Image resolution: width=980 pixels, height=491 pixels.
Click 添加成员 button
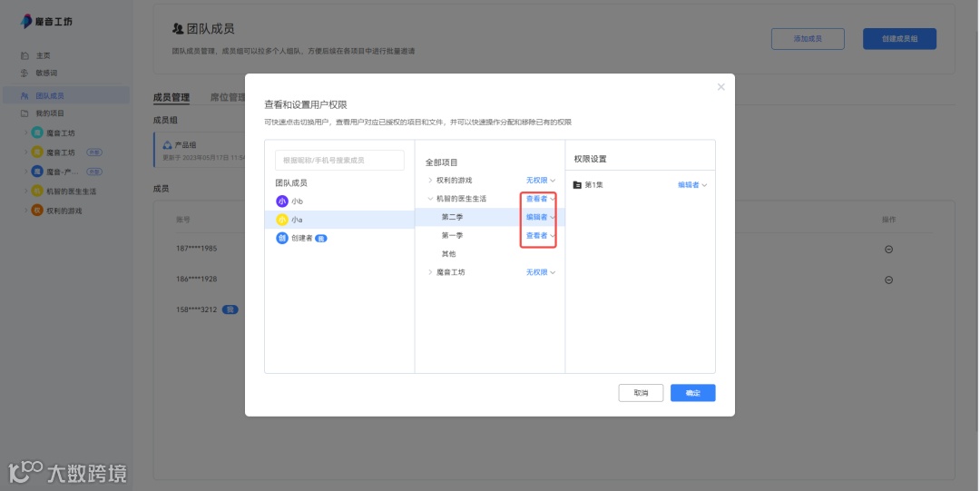point(808,39)
